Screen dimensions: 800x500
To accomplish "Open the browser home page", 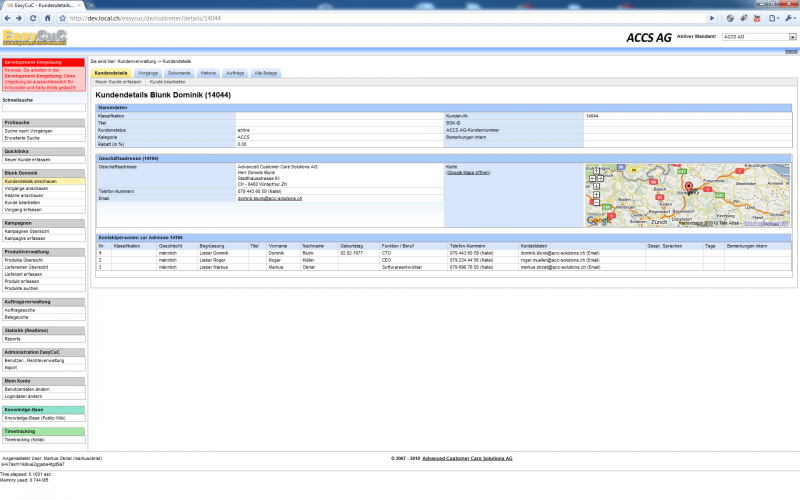I will coord(47,18).
